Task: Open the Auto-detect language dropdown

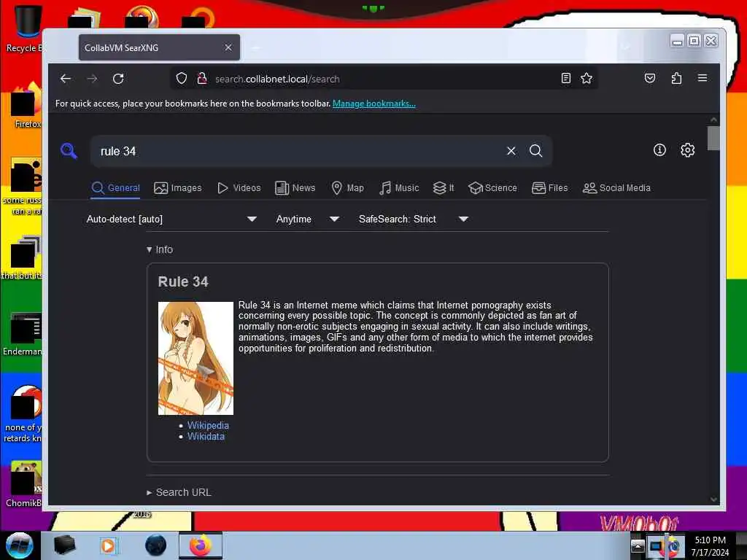Action: (171, 219)
